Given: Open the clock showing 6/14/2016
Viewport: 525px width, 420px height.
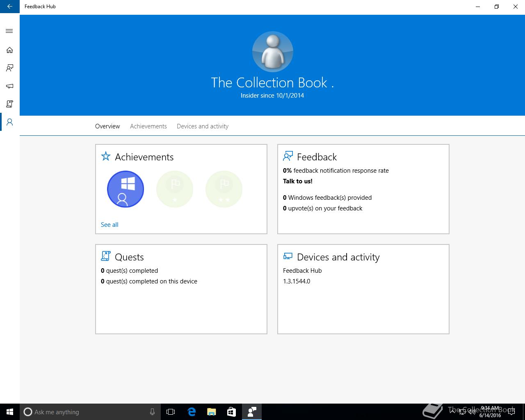Looking at the screenshot, I should point(490,412).
